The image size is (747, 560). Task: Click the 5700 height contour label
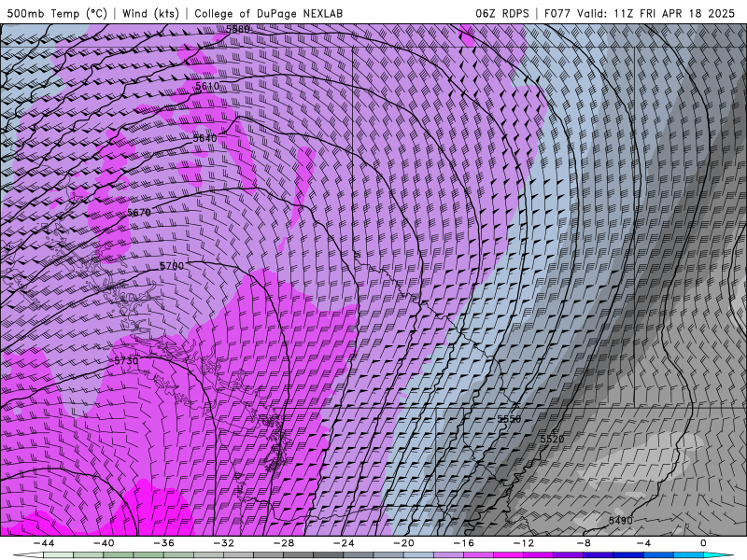pos(172,266)
